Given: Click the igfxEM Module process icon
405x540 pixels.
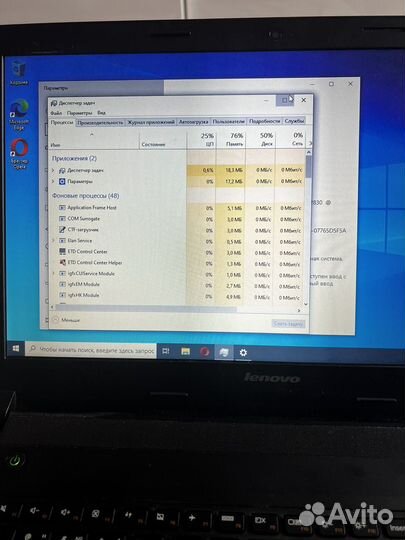Looking at the screenshot, I should pyautogui.click(x=62, y=284).
